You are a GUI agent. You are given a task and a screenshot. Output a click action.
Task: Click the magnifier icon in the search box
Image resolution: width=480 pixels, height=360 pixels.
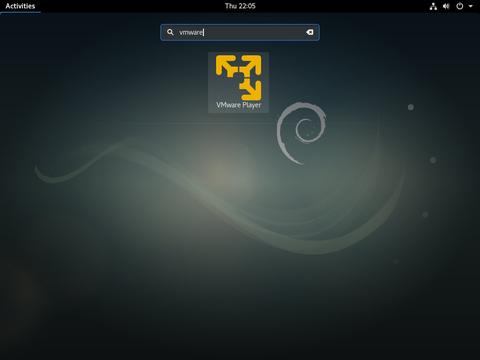tap(170, 32)
